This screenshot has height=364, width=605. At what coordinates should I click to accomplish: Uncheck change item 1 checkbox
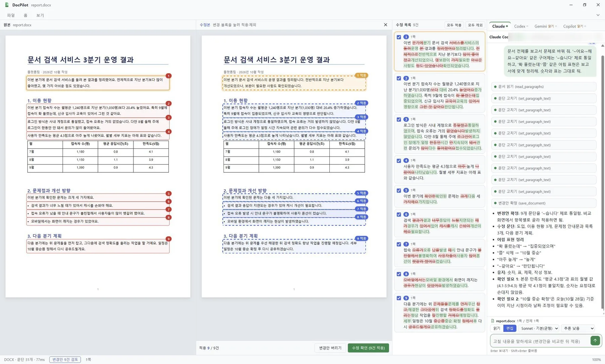click(x=399, y=37)
